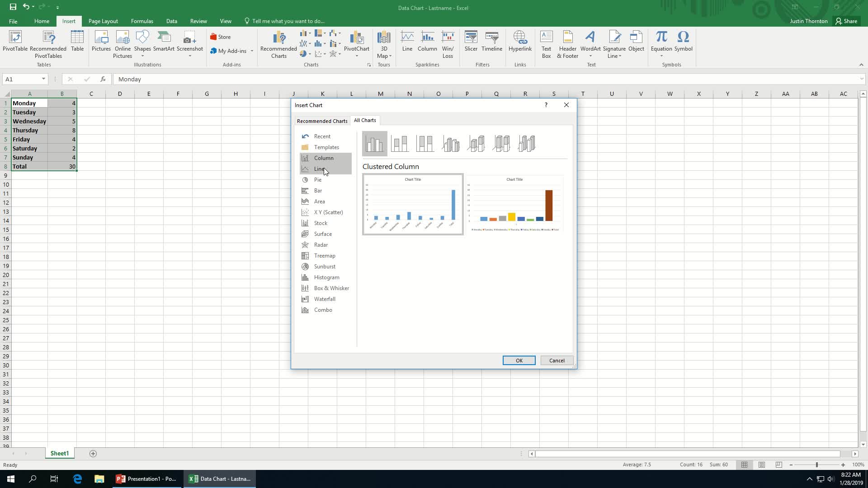
Task: Click the Clustered Column preview thumbnail
Action: tap(413, 203)
